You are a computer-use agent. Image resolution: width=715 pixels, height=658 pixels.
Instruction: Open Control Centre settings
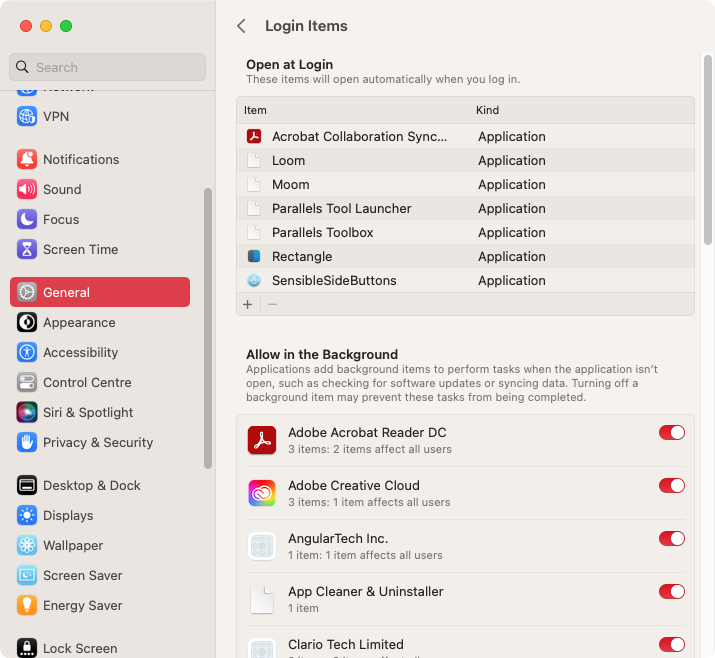click(87, 383)
